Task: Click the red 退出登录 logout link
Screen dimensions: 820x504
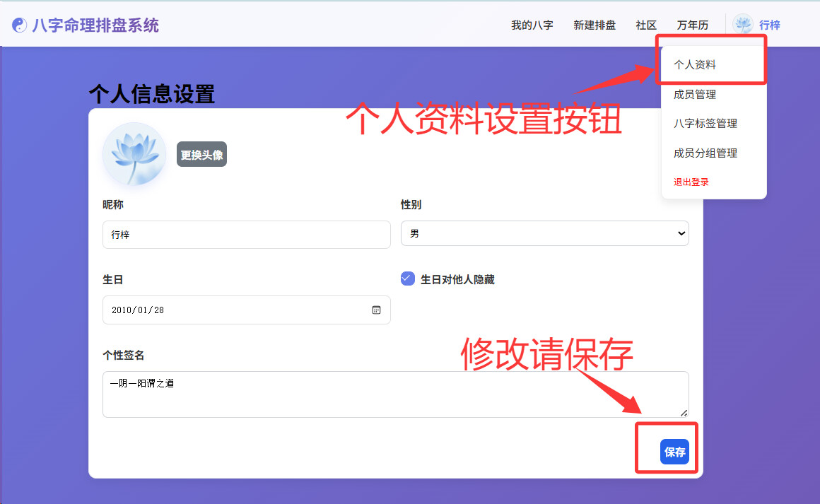Action: tap(691, 182)
